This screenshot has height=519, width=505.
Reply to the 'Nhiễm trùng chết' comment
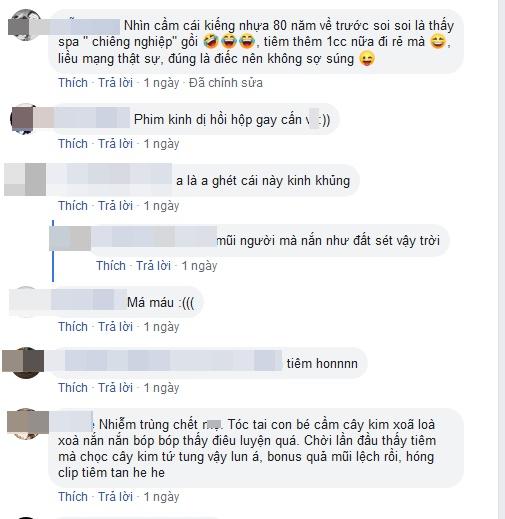[115, 497]
